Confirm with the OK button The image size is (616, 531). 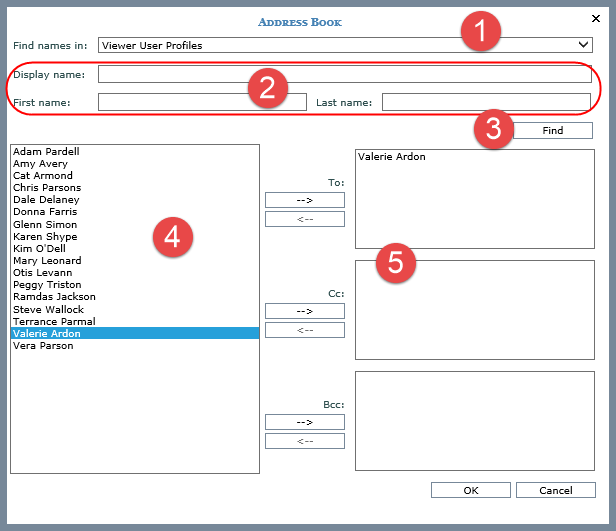point(471,490)
